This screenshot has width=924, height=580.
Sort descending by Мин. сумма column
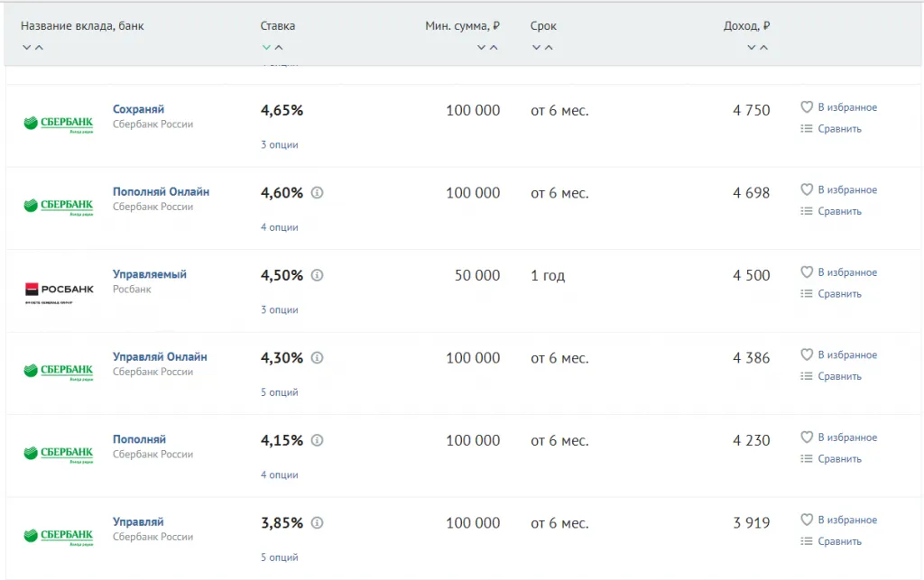click(x=481, y=48)
